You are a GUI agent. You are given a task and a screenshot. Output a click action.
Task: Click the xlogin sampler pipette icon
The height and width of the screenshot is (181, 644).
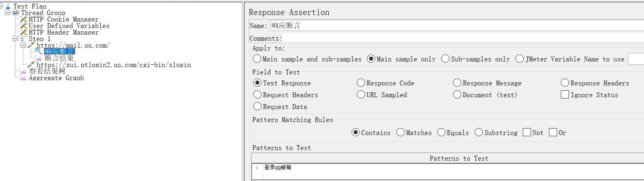coord(31,64)
